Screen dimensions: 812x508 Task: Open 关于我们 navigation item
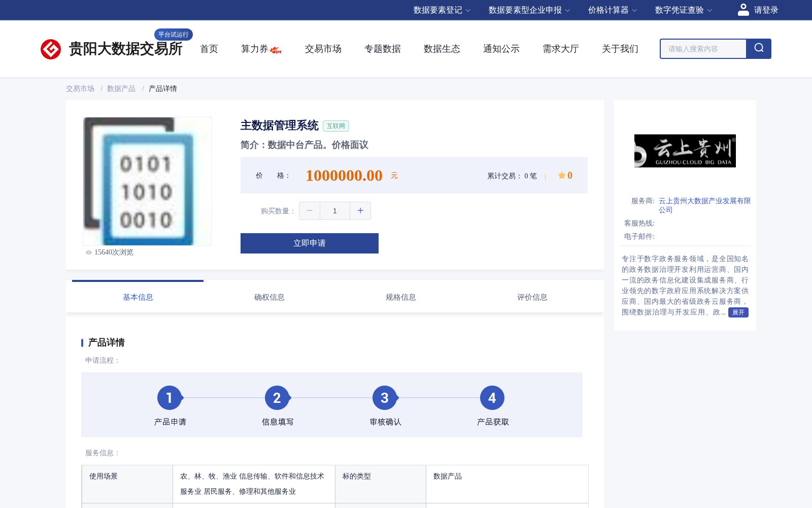(x=620, y=49)
